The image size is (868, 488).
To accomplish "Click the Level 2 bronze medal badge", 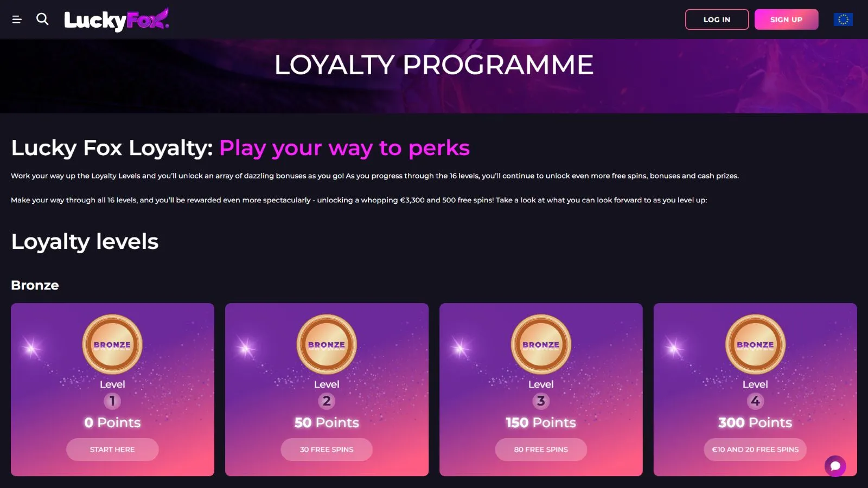I will (x=327, y=344).
